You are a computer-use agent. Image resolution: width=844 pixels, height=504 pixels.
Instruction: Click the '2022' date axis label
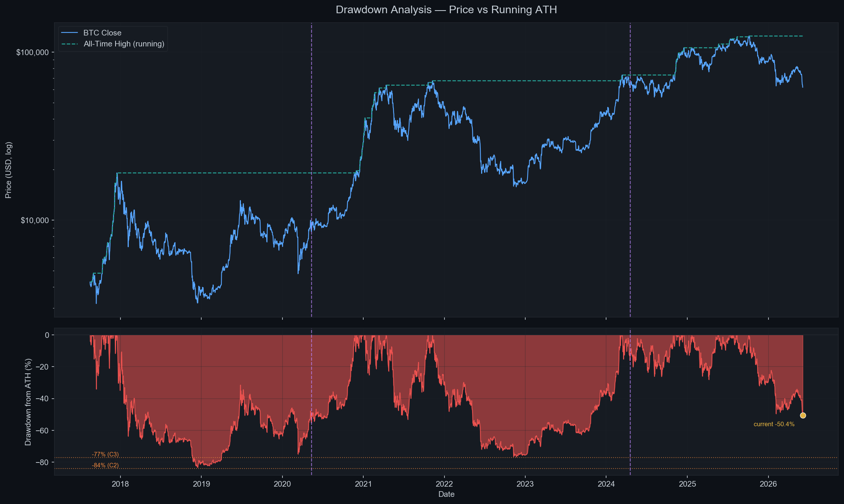click(x=444, y=484)
